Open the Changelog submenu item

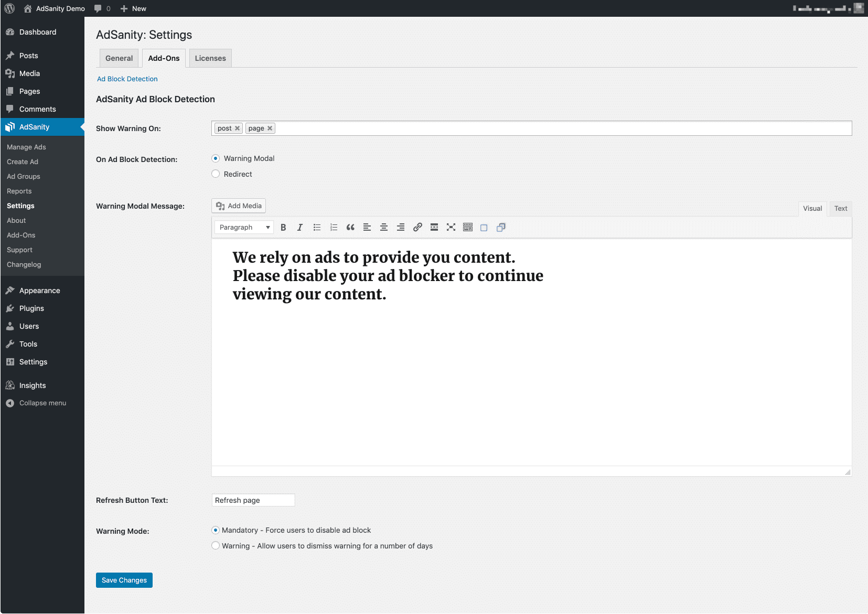(x=24, y=265)
